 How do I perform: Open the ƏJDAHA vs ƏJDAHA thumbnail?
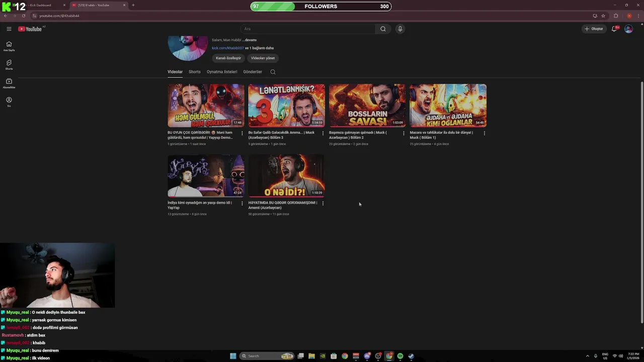pos(448,105)
